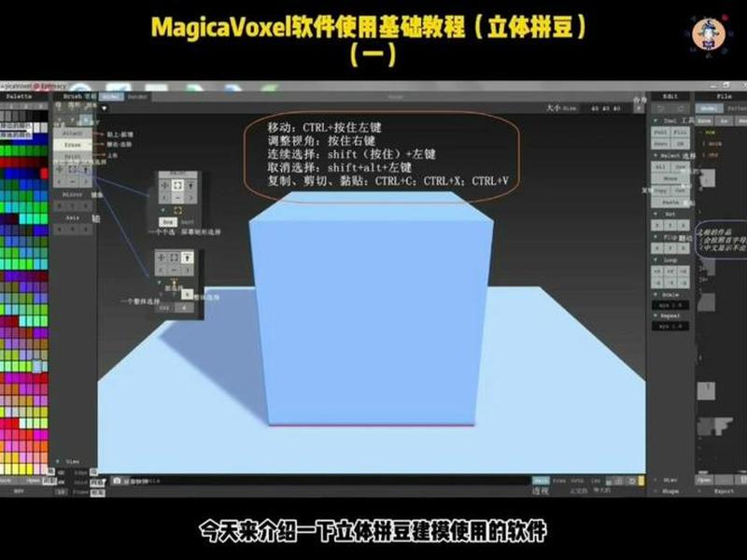747x560 pixels.
Task: Click Save in File panel
Action: pos(705,121)
